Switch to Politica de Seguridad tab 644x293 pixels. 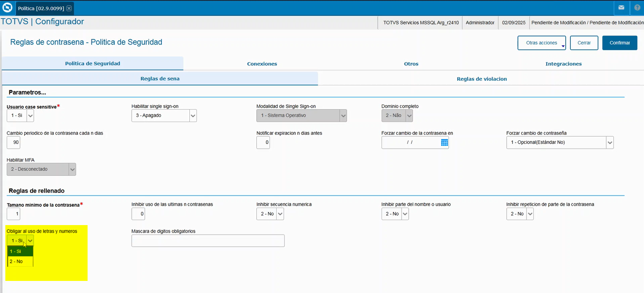(x=93, y=63)
